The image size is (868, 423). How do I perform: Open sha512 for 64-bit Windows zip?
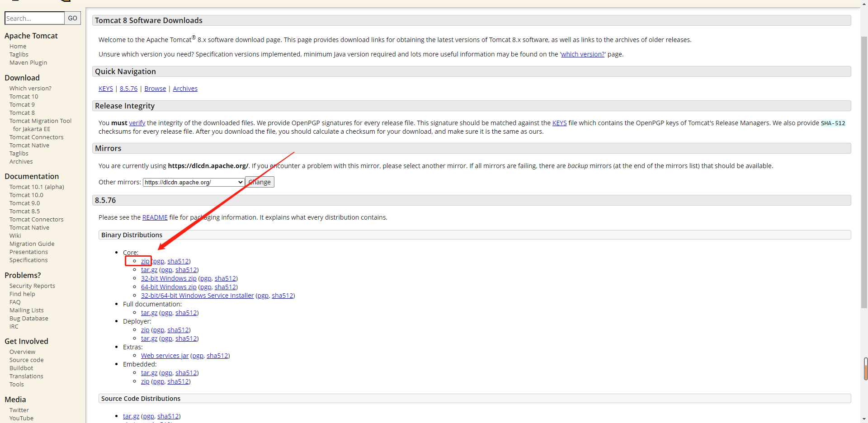point(225,287)
